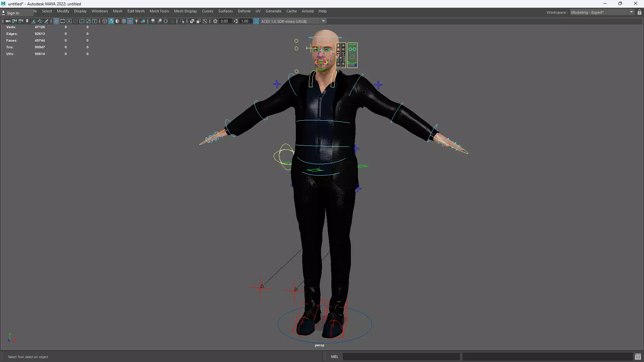The image size is (644, 362).
Task: Toggle Screen Space Ambient Occlusion icon
Action: (153, 21)
